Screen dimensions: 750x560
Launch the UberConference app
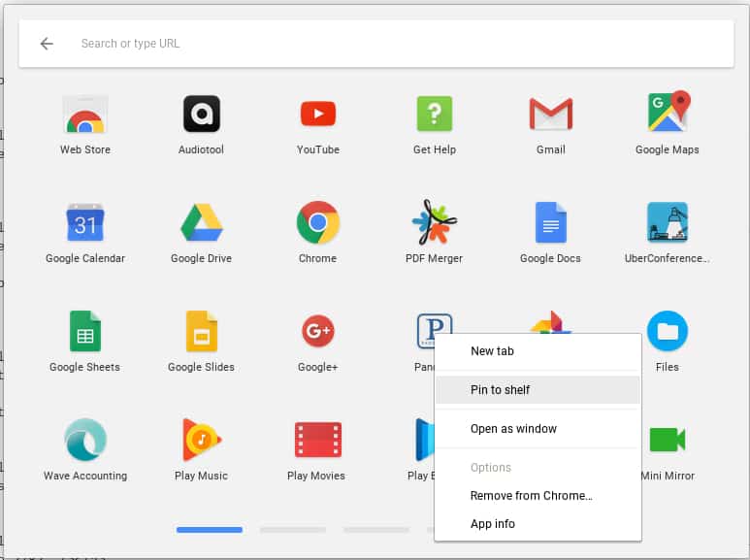click(668, 222)
